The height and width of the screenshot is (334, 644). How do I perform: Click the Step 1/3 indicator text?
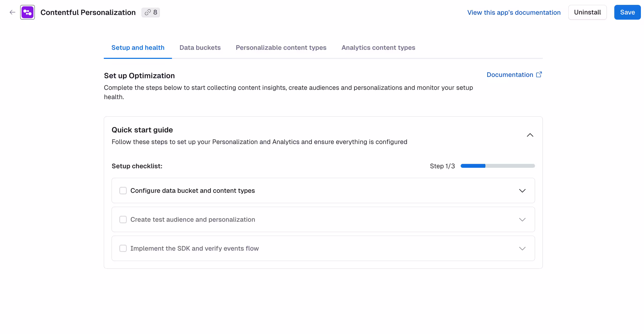tap(442, 166)
